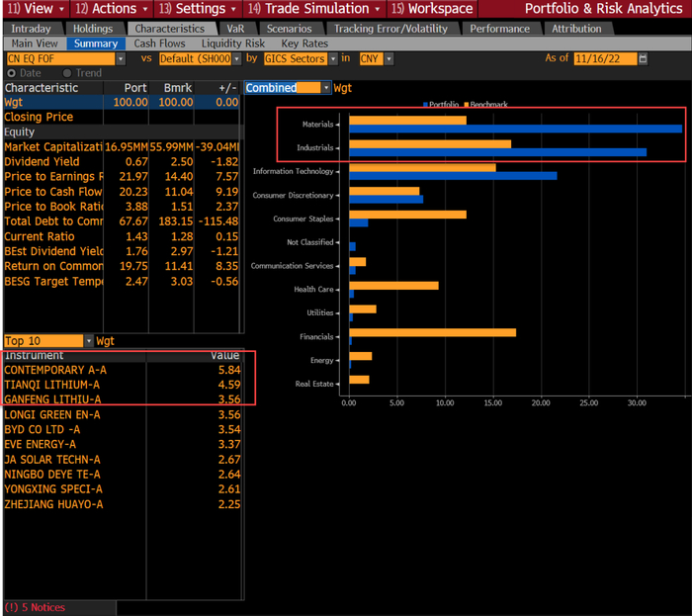Switch to the Cash Flows sub-tab
The height and width of the screenshot is (616, 692).
(x=158, y=44)
